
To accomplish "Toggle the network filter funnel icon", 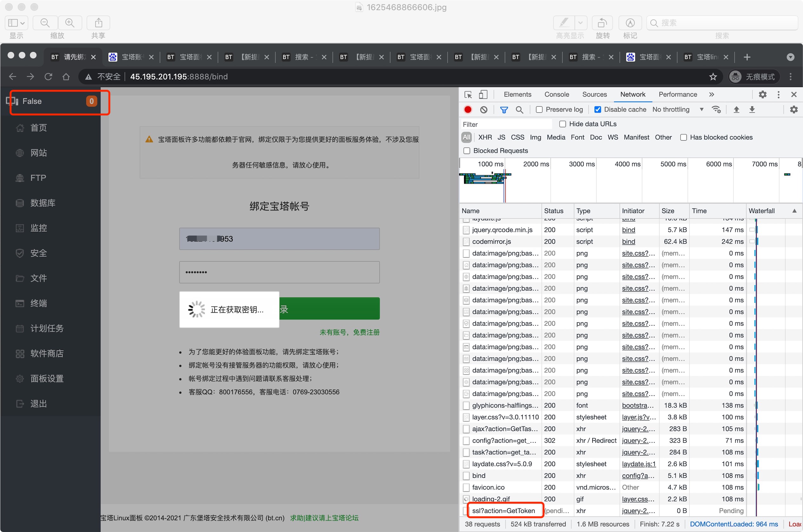I will pos(504,110).
